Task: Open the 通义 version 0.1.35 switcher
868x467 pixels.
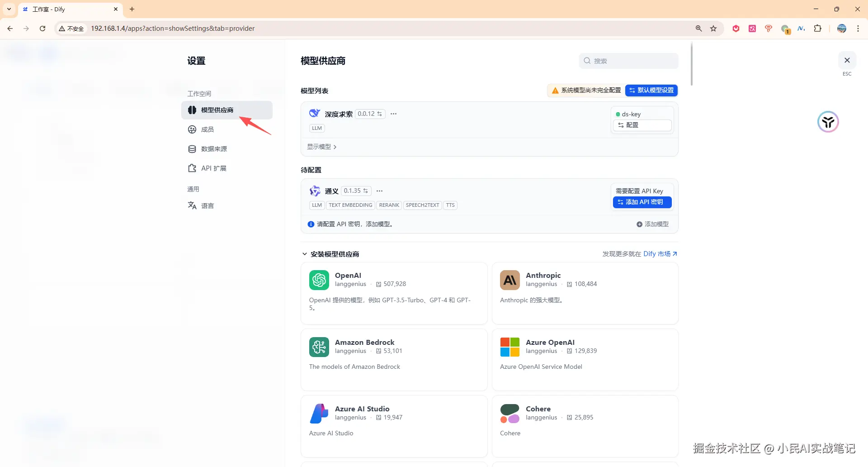Action: [356, 191]
